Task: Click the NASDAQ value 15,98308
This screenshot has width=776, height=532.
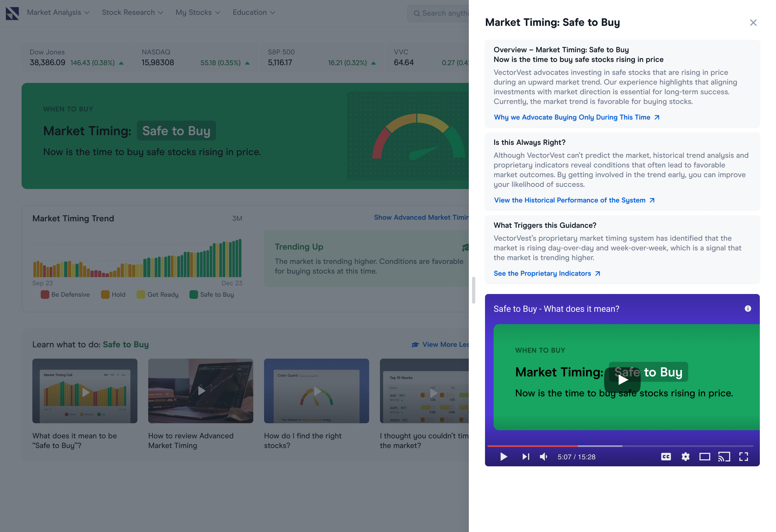Action: (158, 62)
